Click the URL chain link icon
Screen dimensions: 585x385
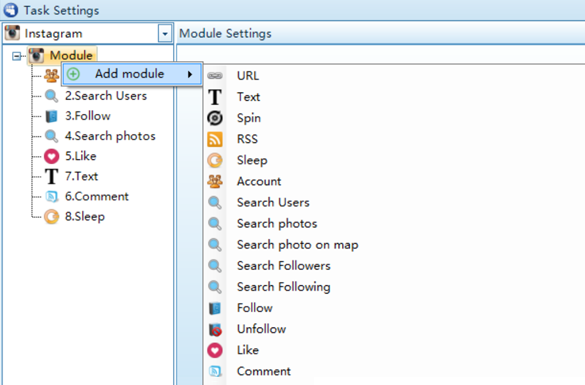tap(215, 76)
